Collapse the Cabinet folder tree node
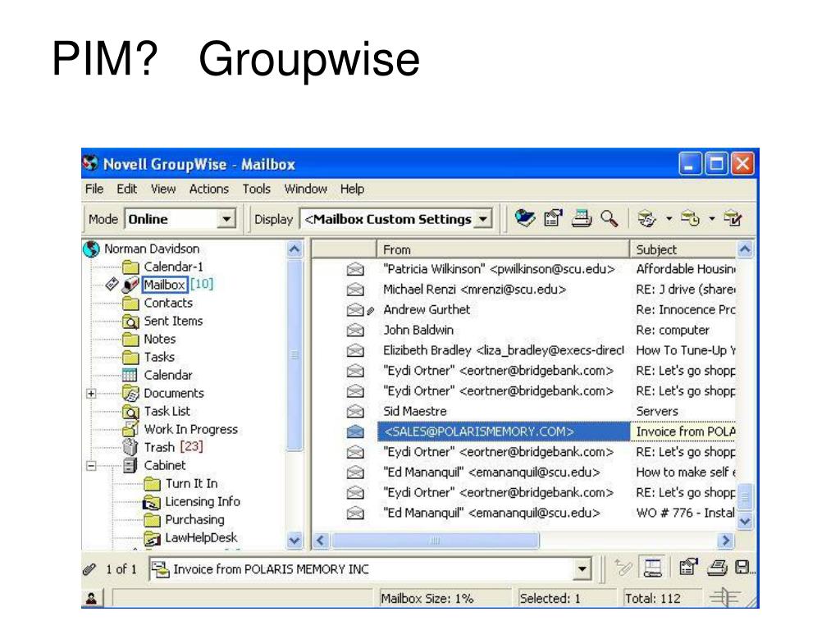The width and height of the screenshot is (840, 630). pos(91,466)
